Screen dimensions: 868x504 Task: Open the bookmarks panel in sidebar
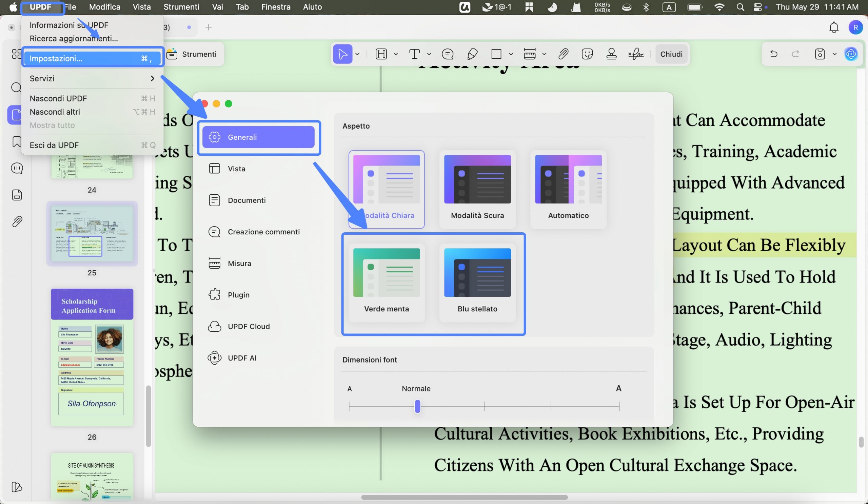coord(17,141)
